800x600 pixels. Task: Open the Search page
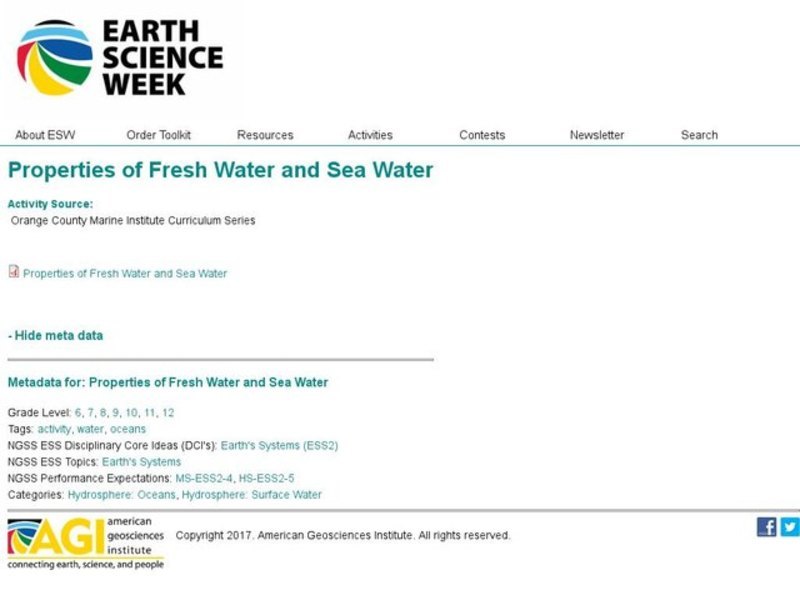tap(699, 134)
